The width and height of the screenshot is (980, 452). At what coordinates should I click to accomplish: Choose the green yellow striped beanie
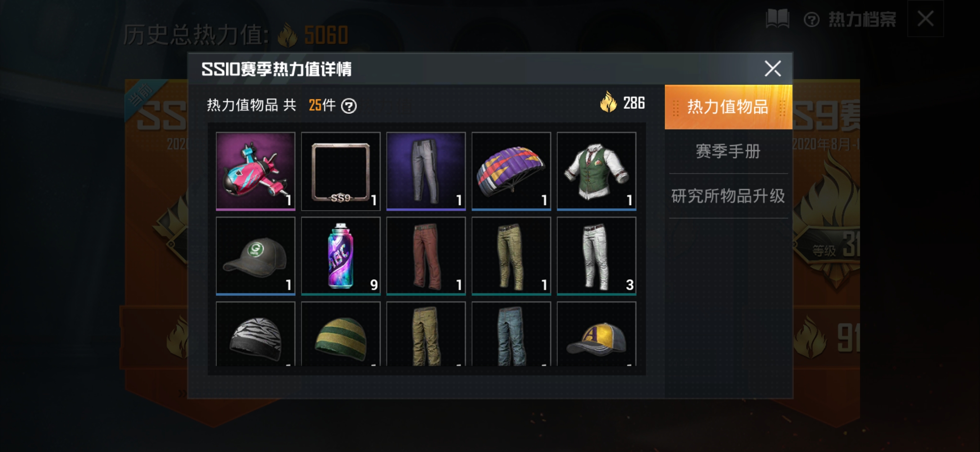341,334
